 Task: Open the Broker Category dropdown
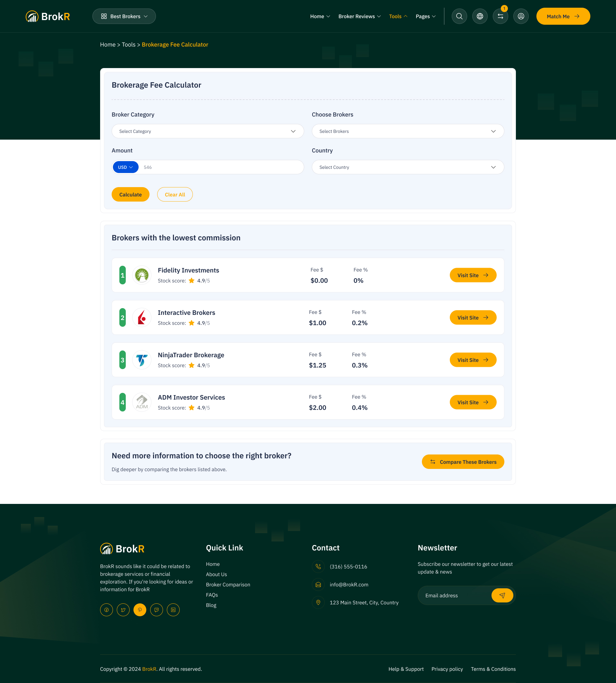[x=208, y=131]
